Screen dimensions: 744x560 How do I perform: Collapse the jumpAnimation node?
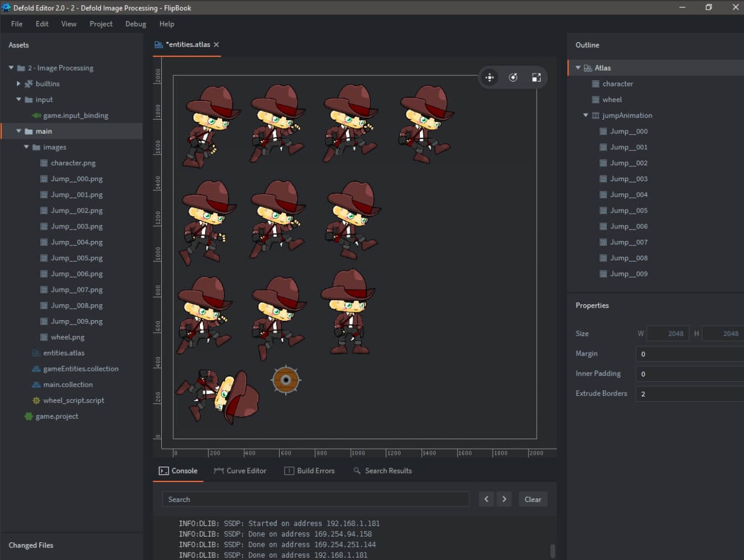[586, 115]
